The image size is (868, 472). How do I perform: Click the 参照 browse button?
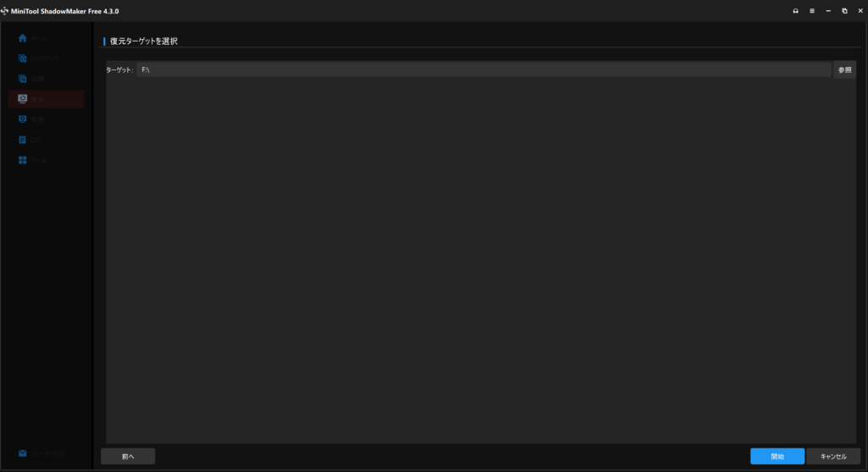845,69
